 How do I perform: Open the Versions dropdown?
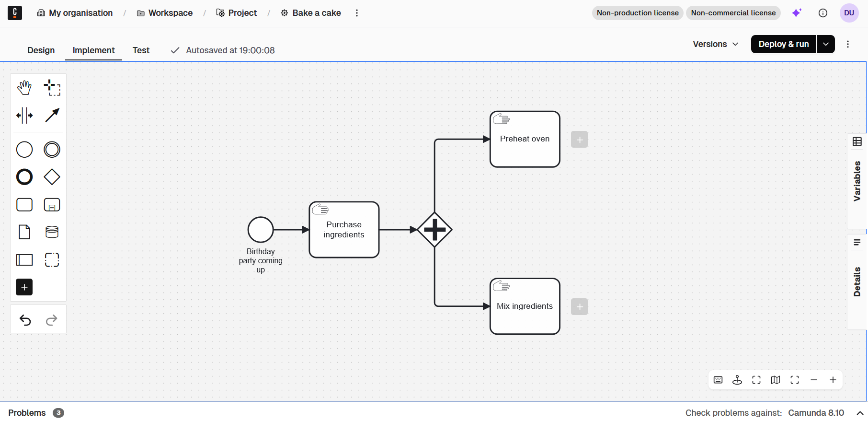tap(716, 44)
